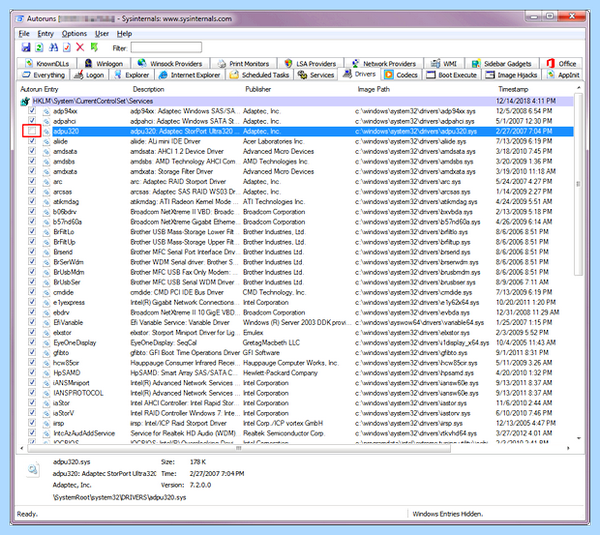Toggle the e1yexpress checkbox
600x535 pixels.
32,302
